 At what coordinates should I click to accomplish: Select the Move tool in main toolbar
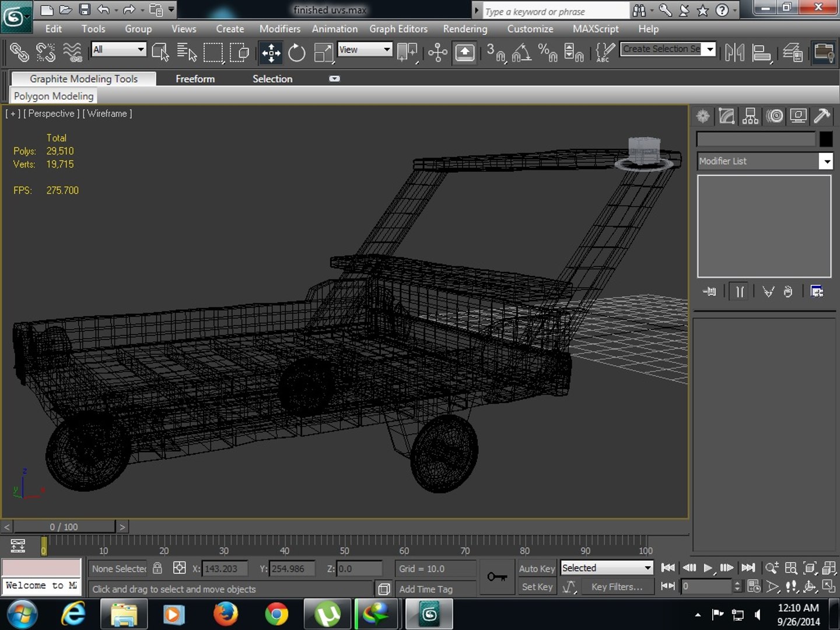(x=271, y=53)
